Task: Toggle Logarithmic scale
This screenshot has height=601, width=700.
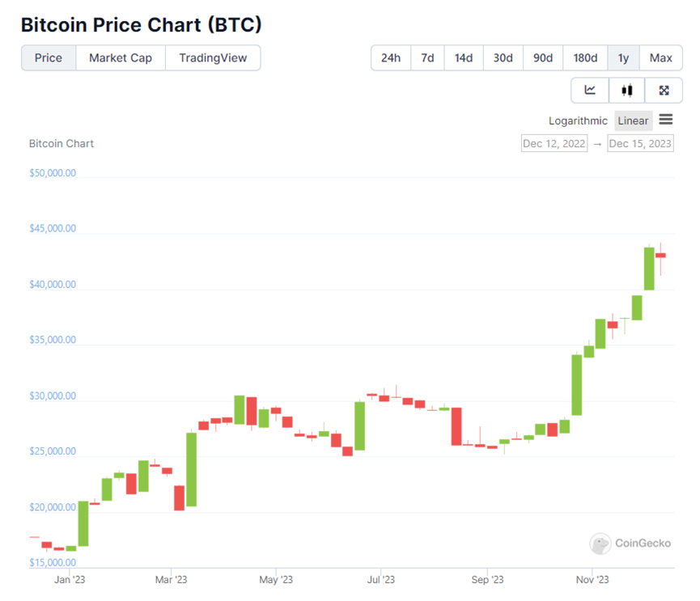Action: click(x=578, y=121)
